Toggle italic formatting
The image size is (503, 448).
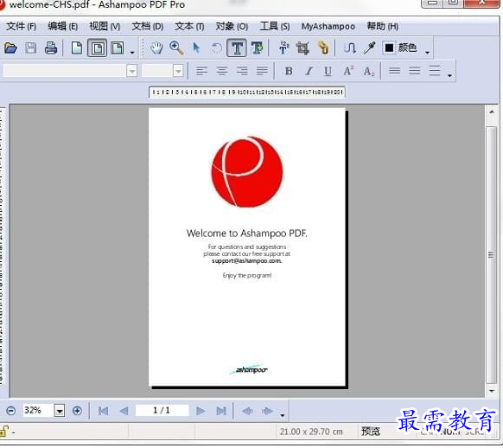coord(309,71)
